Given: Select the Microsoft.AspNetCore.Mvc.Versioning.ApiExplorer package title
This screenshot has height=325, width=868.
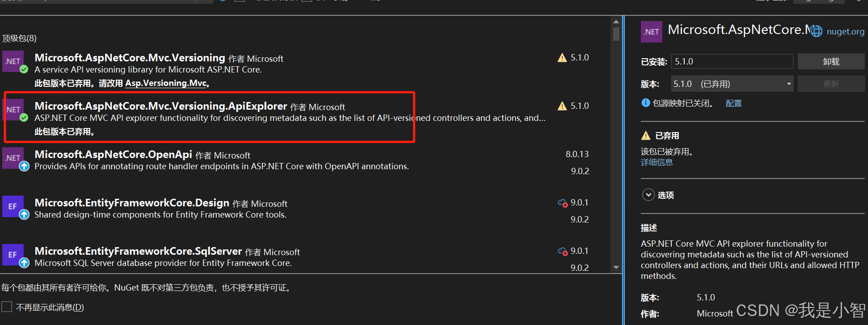Looking at the screenshot, I should 161,106.
